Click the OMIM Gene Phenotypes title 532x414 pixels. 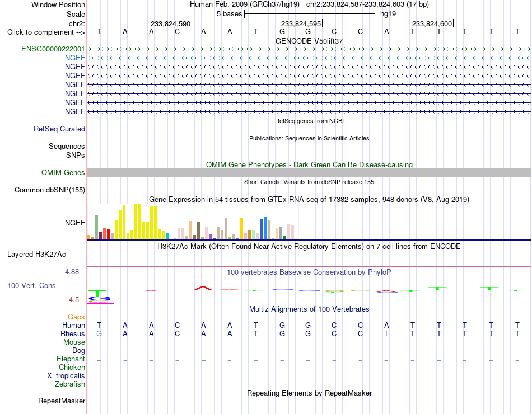[x=310, y=165]
